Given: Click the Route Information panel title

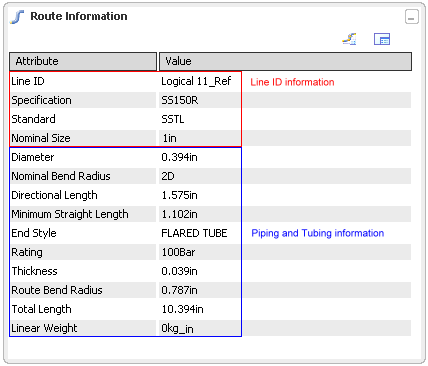Looking at the screenshot, I should (79, 16).
